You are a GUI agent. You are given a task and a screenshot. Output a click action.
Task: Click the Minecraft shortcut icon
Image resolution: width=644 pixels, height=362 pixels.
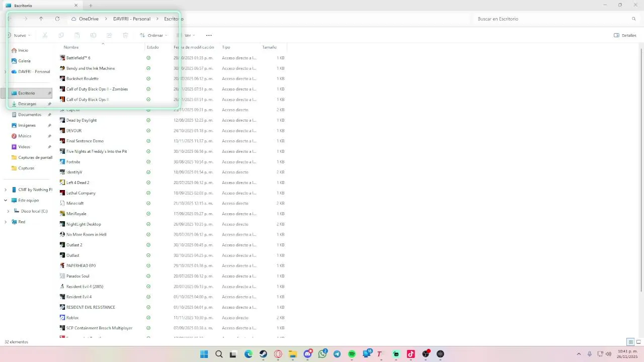click(x=62, y=203)
